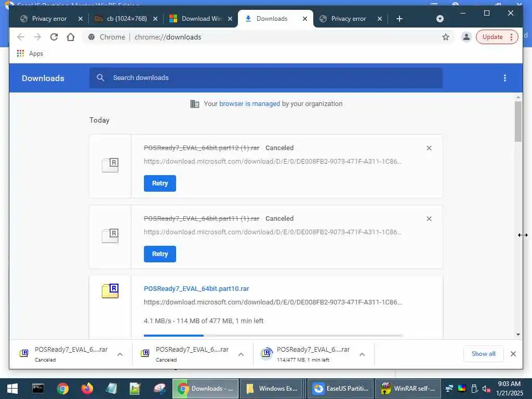Open the Windows Start menu
Image resolution: width=532 pixels, height=399 pixels.
12,389
